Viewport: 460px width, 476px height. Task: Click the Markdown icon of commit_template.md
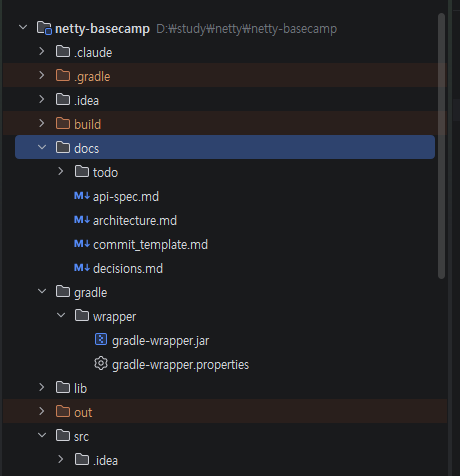click(x=82, y=244)
